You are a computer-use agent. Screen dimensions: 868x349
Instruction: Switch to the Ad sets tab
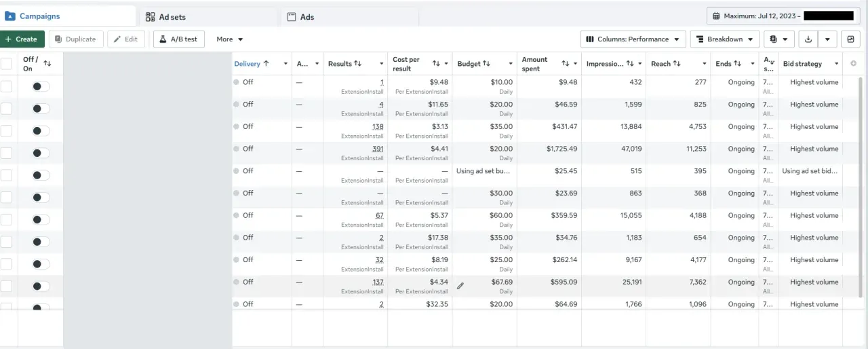tap(209, 17)
